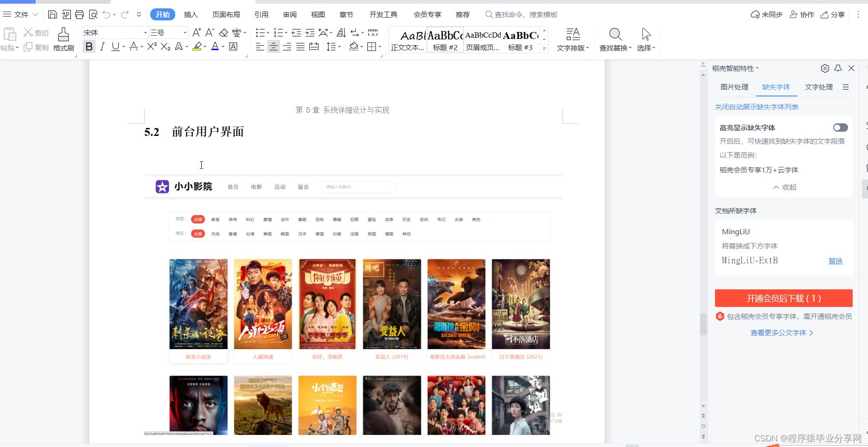868x447 pixels.
Task: Open Image Processing (图片处理) panel tab
Action: 734,87
